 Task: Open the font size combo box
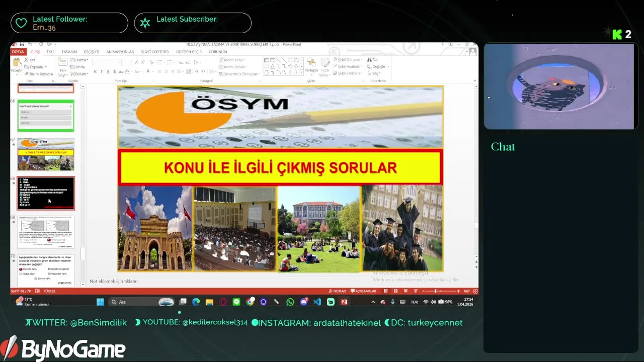click(x=128, y=62)
